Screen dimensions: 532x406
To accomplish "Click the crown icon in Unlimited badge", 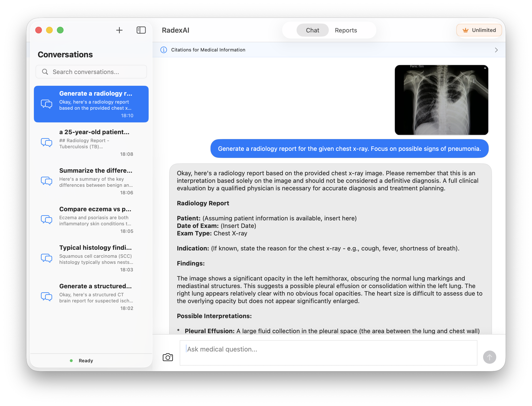I will 465,30.
